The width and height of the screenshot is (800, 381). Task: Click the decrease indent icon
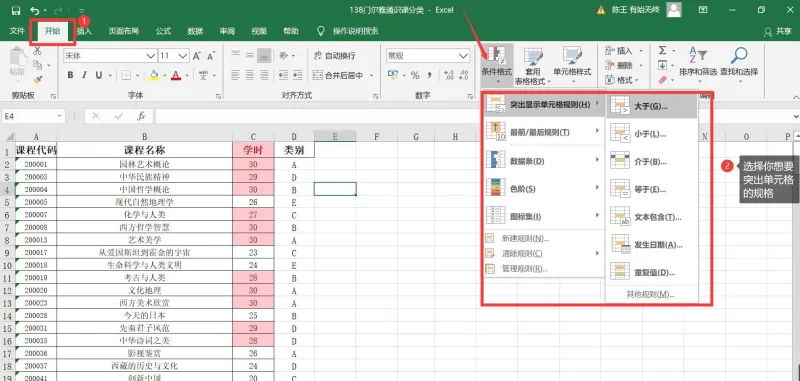point(284,75)
